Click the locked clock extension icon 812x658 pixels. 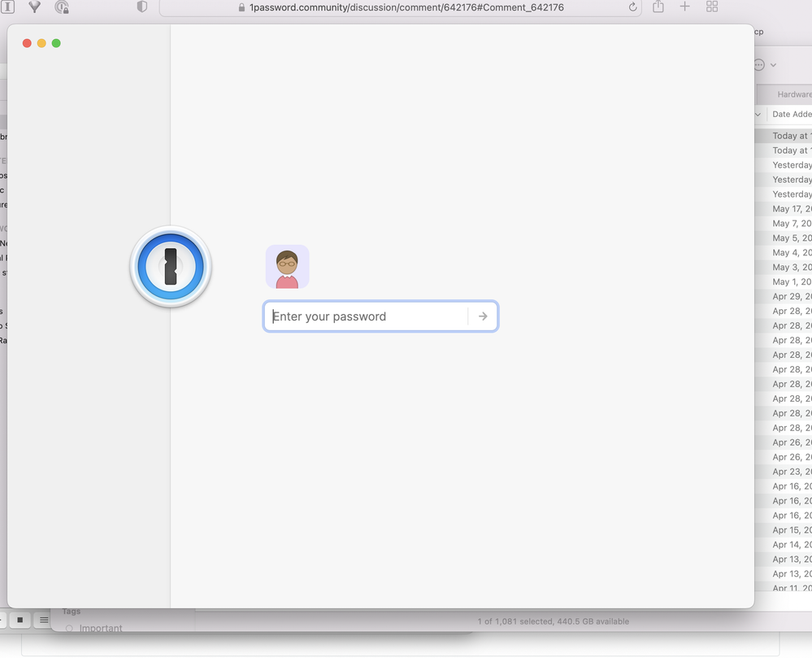click(x=62, y=7)
